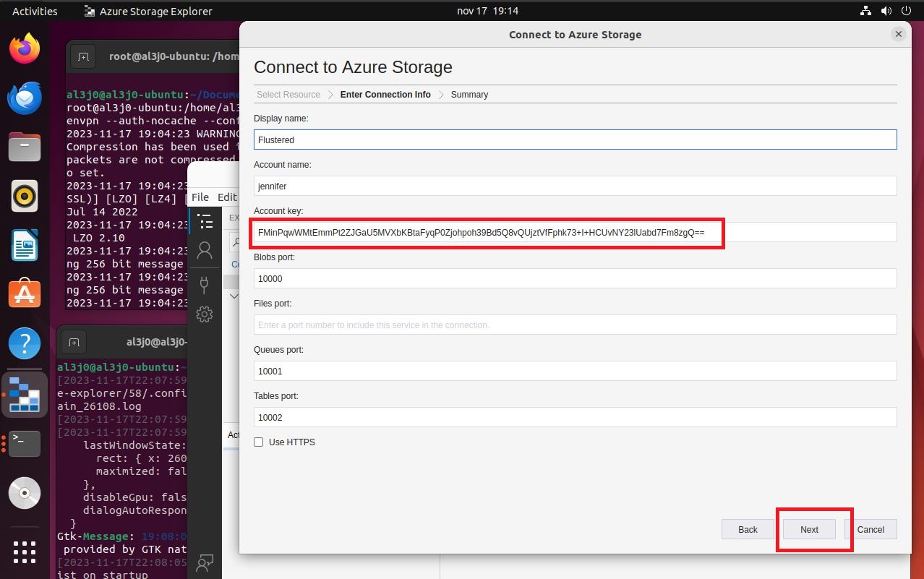Click the Connect plug icon in sidebar
Screen dimensions: 924x579
[x=205, y=283]
